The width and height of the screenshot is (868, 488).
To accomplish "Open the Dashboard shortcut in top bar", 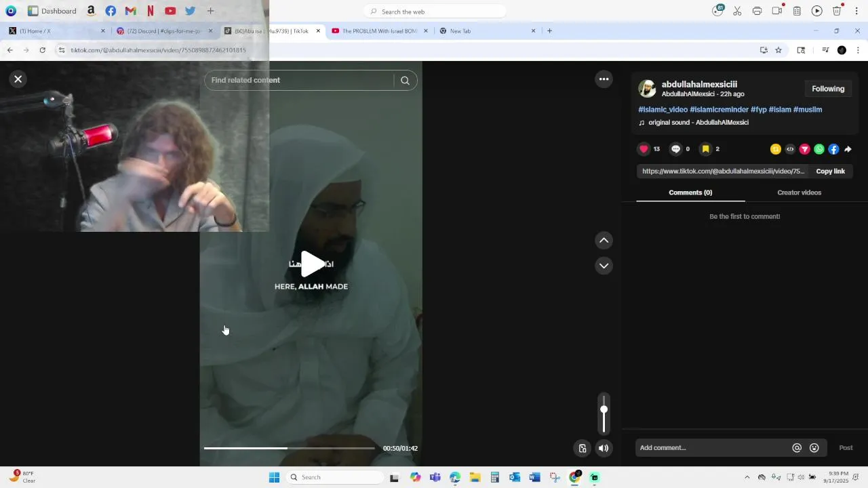I will click(52, 11).
